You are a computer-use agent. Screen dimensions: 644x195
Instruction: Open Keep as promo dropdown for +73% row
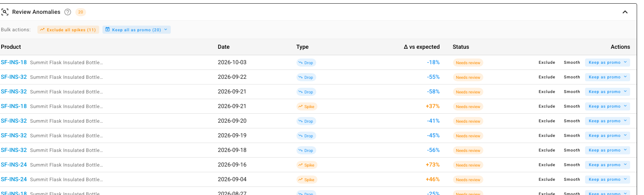point(607,165)
